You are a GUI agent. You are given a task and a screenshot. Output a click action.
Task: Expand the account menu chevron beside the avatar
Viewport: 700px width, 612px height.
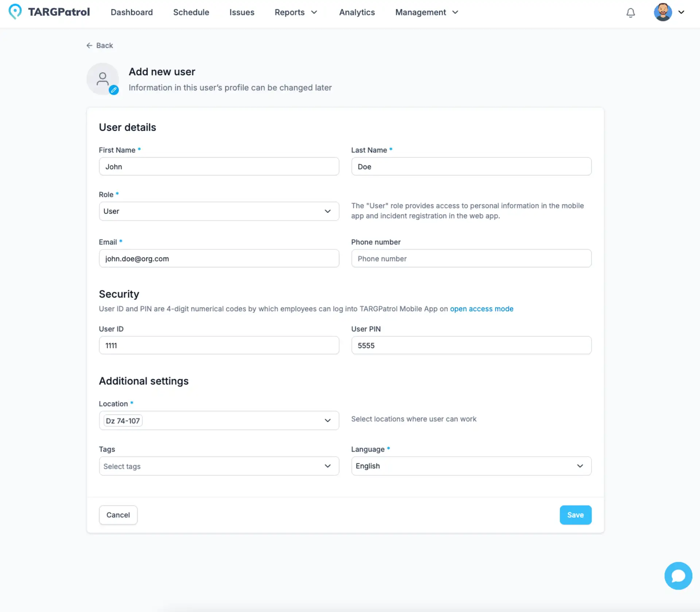point(682,12)
